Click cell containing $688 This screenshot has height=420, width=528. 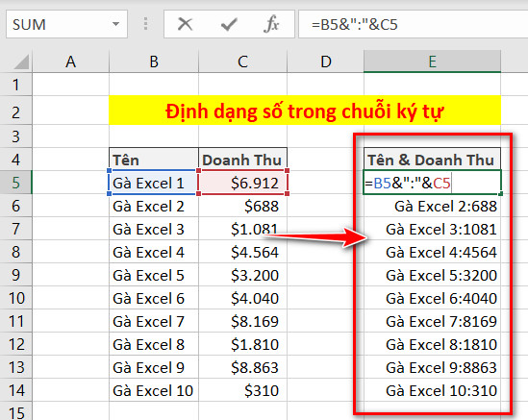tap(242, 206)
